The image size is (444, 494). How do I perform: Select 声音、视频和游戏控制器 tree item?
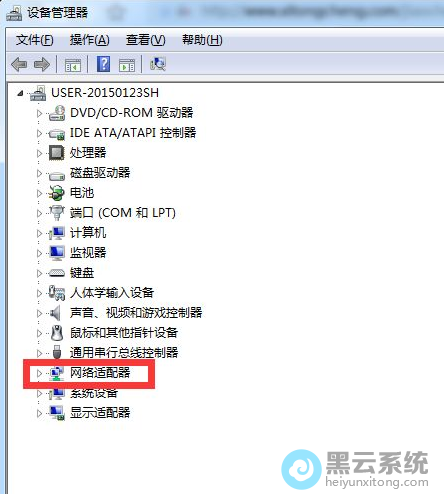(x=136, y=313)
